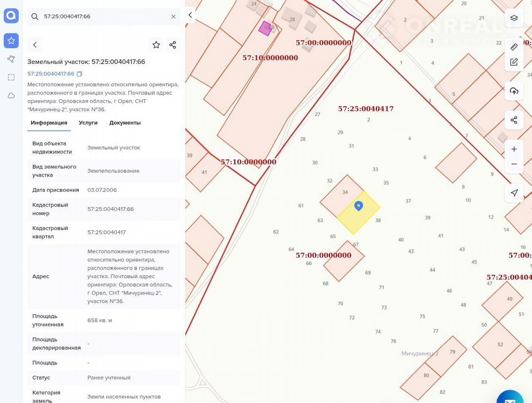Activate the map drawing edit tool

pos(514,62)
